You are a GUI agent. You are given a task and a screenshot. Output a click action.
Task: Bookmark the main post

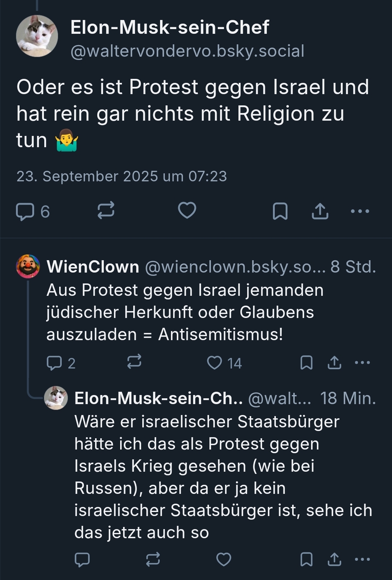[280, 211]
